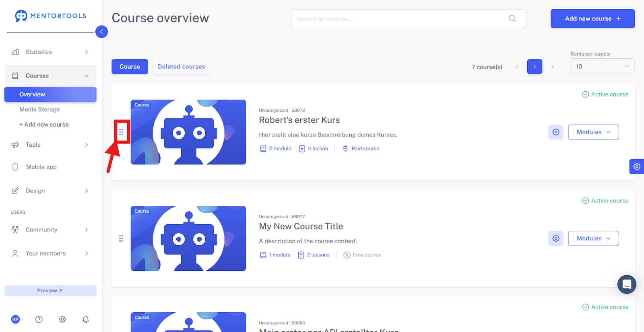Expand the Your members menu
Image resolution: width=644 pixels, height=332 pixels.
(x=87, y=253)
